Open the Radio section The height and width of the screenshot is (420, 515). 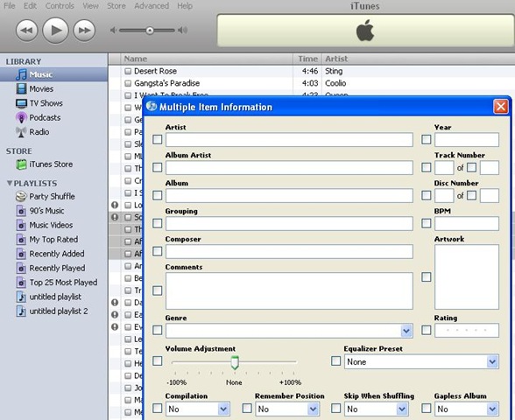pyautogui.click(x=39, y=132)
